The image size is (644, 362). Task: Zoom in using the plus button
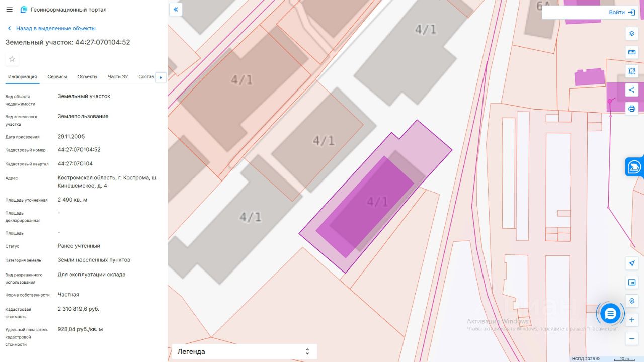632,320
